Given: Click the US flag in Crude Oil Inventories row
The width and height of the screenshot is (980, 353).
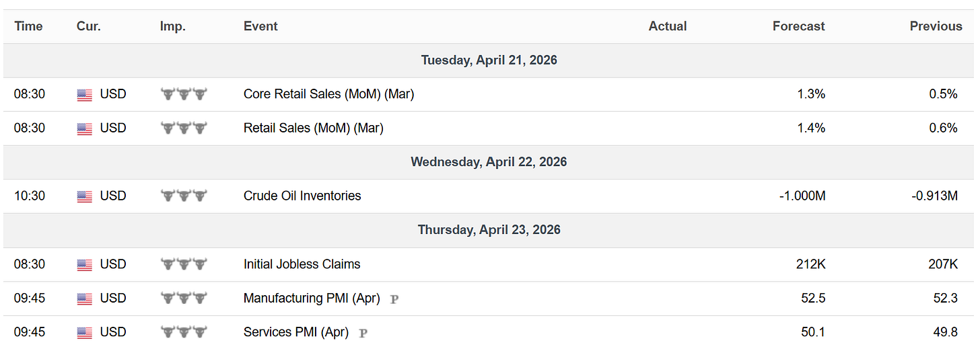Looking at the screenshot, I should click(84, 196).
